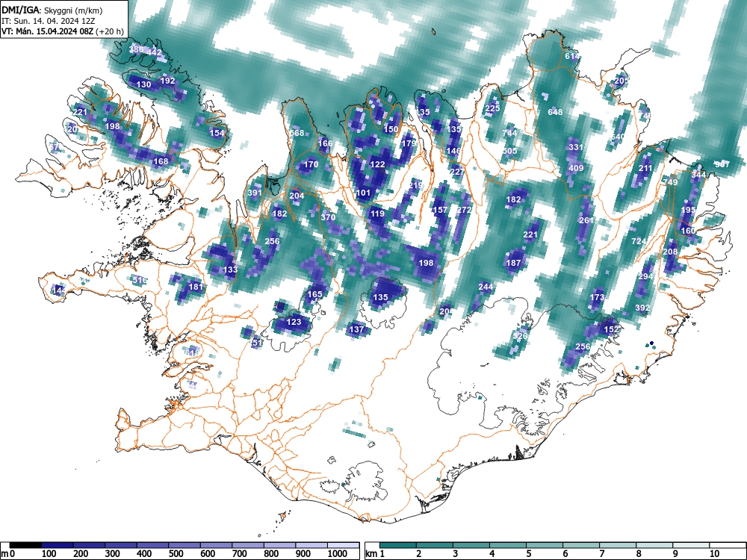
Task: Select the lightest 9–10 km legend swatch
Action: tap(692, 545)
